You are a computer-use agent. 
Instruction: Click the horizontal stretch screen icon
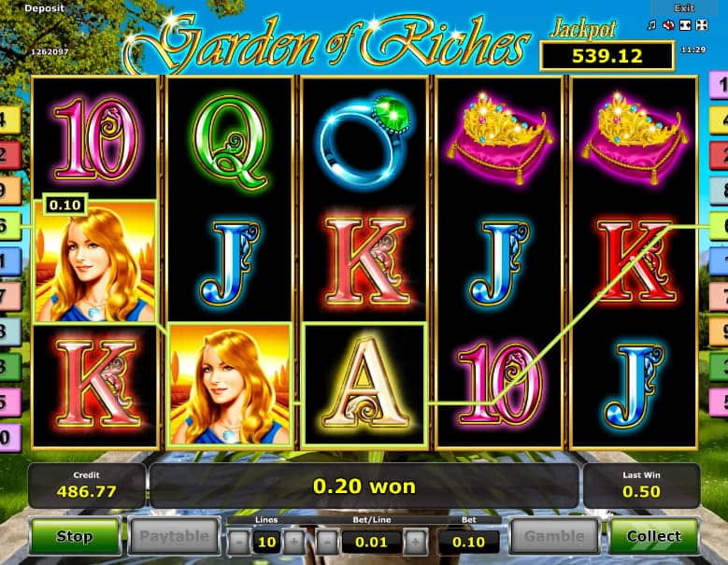click(685, 25)
